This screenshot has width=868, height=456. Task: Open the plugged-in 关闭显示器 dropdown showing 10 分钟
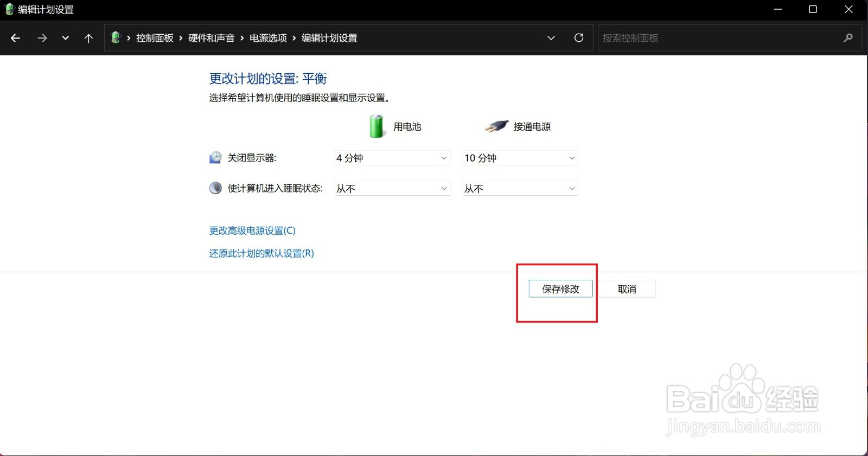[x=520, y=158]
